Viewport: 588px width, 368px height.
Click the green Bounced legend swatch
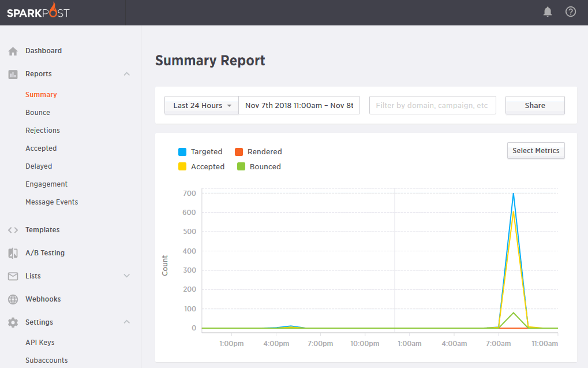pyautogui.click(x=241, y=167)
